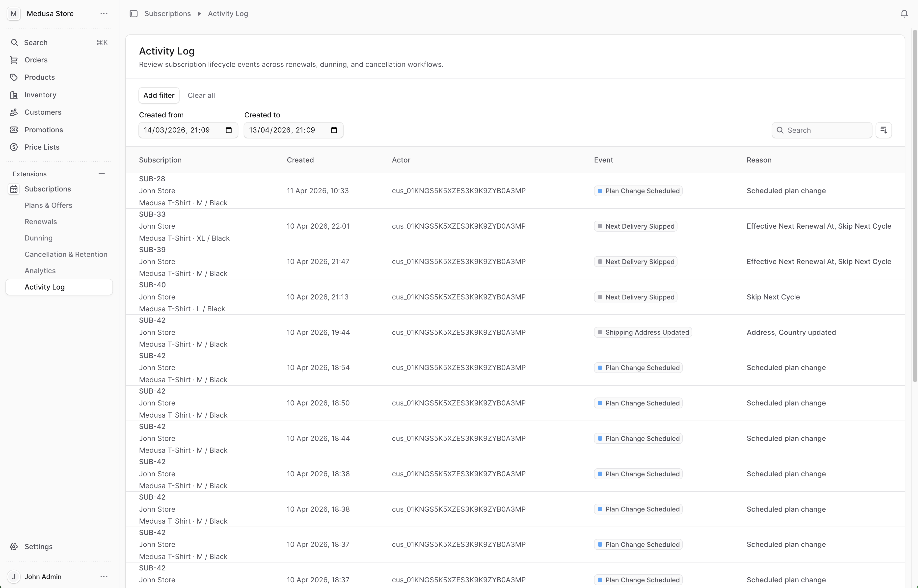918x588 pixels.
Task: Open the Plans & Offers page
Action: click(x=49, y=205)
